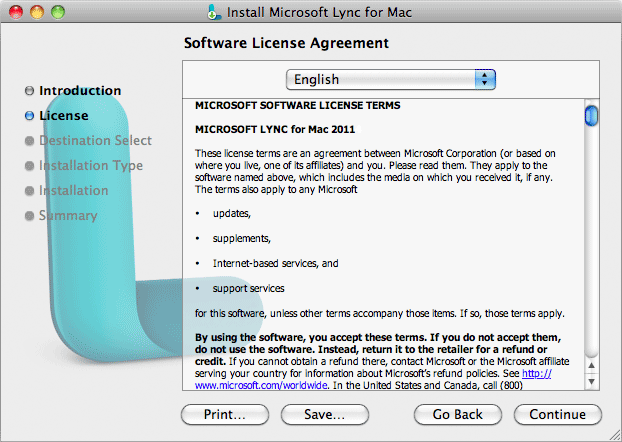Zoom the window with green button

[x=58, y=12]
